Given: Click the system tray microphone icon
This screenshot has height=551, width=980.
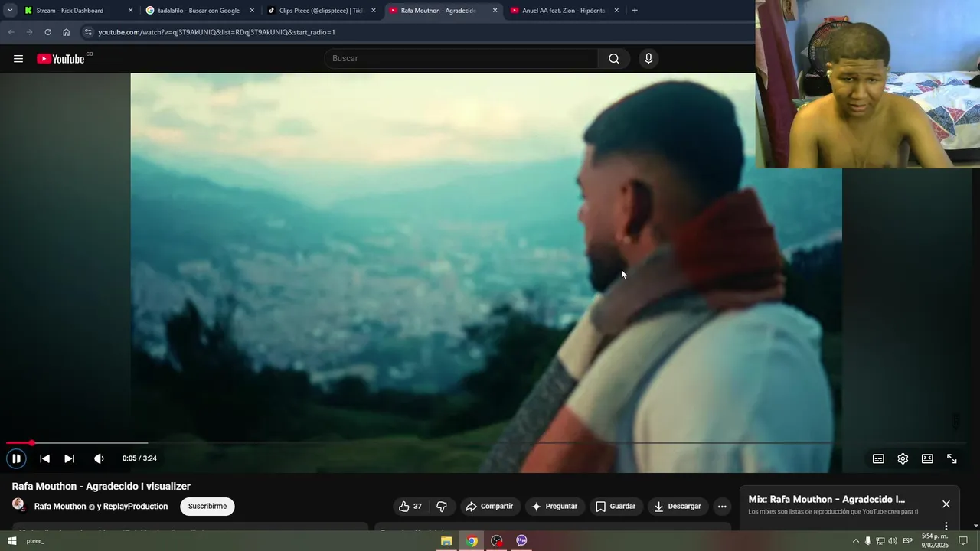Looking at the screenshot, I should (x=867, y=541).
